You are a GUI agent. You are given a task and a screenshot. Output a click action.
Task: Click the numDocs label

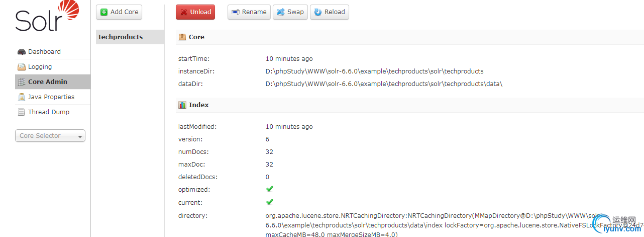(193, 152)
